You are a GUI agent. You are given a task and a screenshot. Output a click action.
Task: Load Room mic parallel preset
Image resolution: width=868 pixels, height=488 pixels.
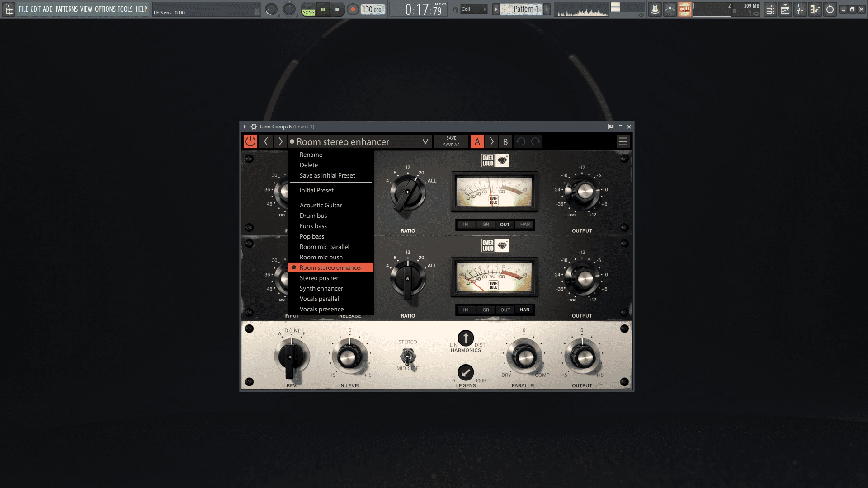[330, 247]
